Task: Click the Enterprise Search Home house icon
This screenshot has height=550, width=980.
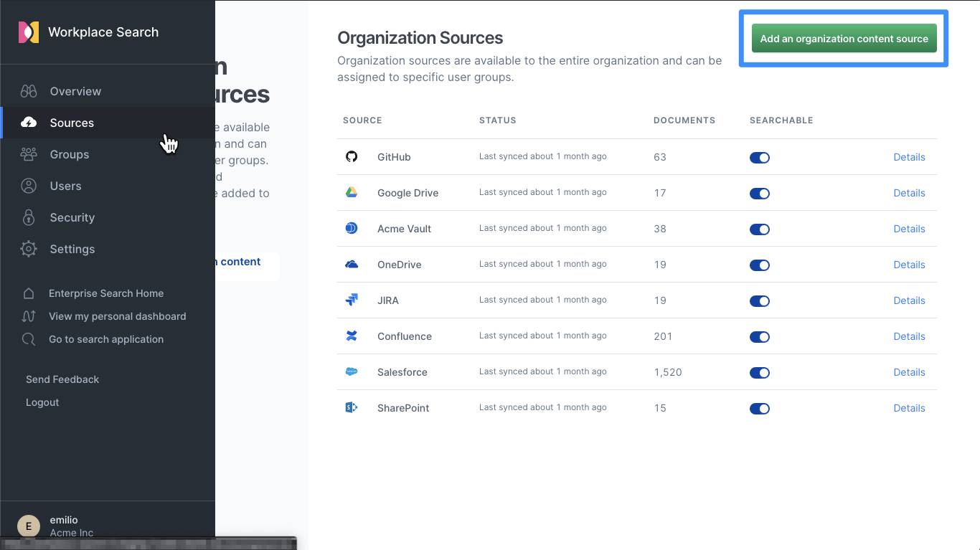Action: click(x=29, y=293)
